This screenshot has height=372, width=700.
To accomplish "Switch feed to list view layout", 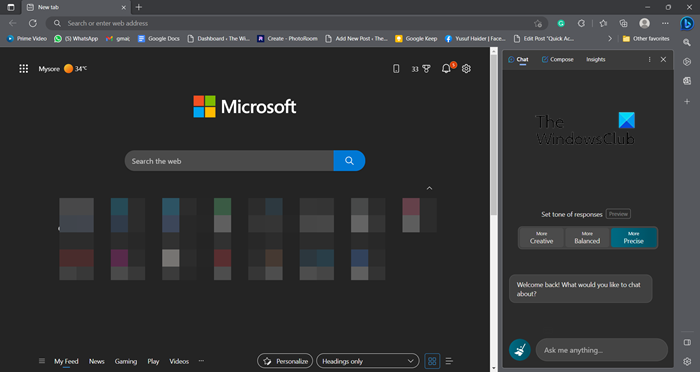I will pyautogui.click(x=449, y=361).
